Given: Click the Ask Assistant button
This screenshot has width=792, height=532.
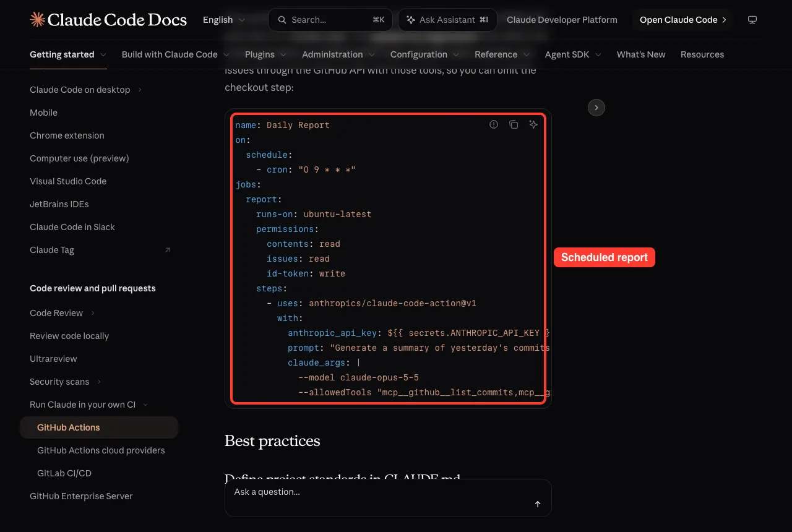Looking at the screenshot, I should click(x=447, y=20).
